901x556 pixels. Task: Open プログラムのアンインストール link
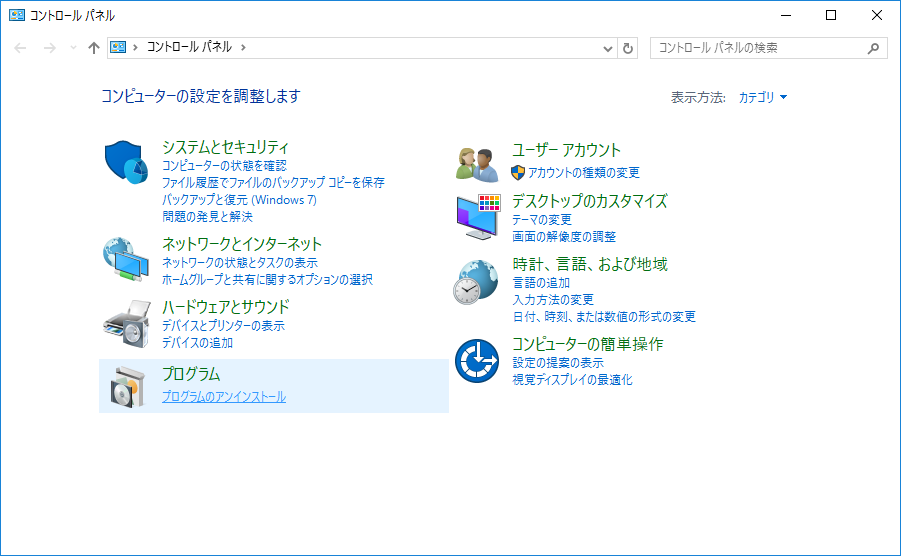tap(224, 397)
